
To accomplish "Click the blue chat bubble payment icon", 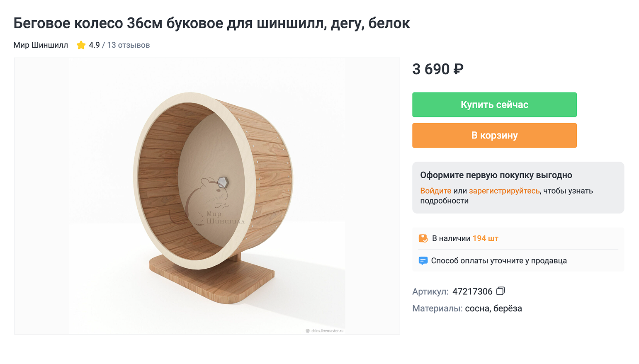I will point(423,260).
